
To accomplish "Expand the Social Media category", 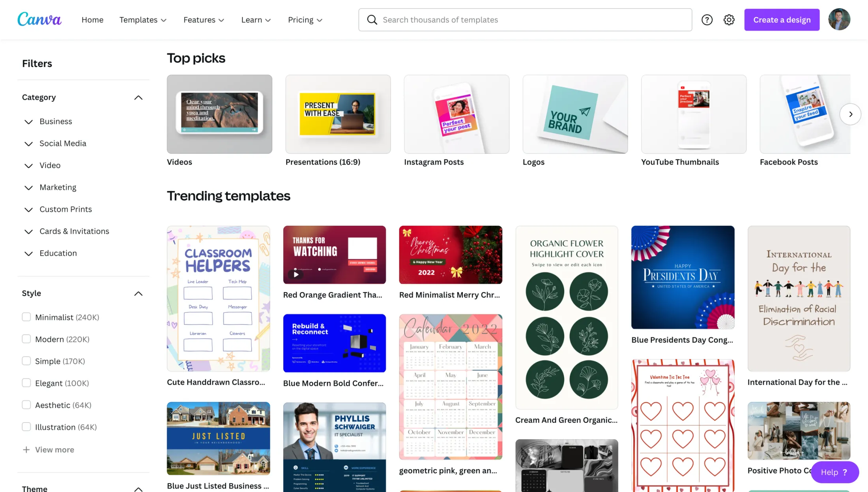I will tap(28, 144).
